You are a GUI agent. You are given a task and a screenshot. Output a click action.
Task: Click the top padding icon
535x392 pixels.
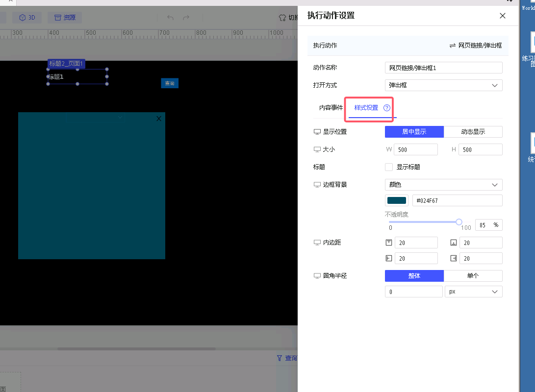click(389, 243)
